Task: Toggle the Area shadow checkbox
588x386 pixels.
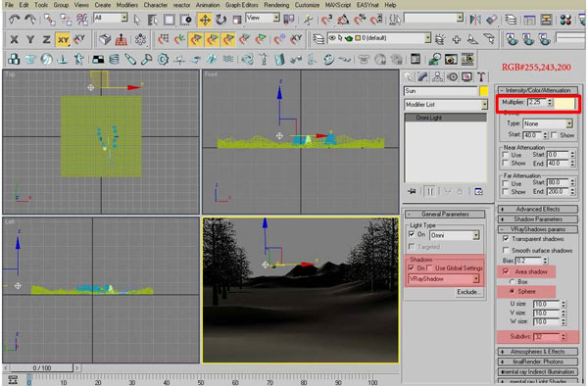Action: coord(506,271)
